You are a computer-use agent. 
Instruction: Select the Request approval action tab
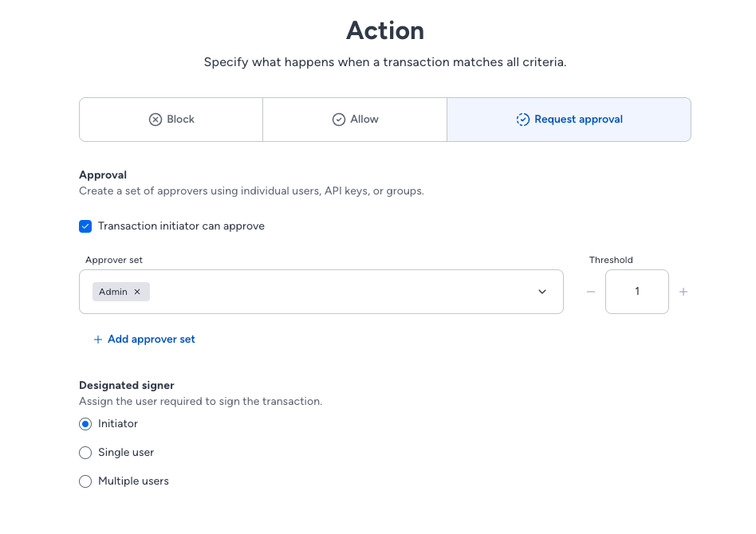pos(569,120)
